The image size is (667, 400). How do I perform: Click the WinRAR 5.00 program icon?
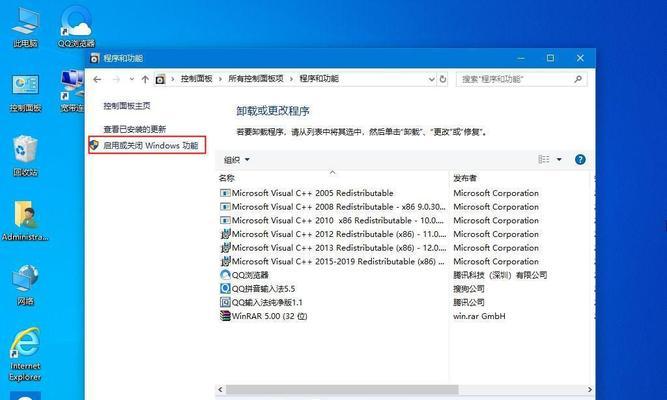(225, 316)
